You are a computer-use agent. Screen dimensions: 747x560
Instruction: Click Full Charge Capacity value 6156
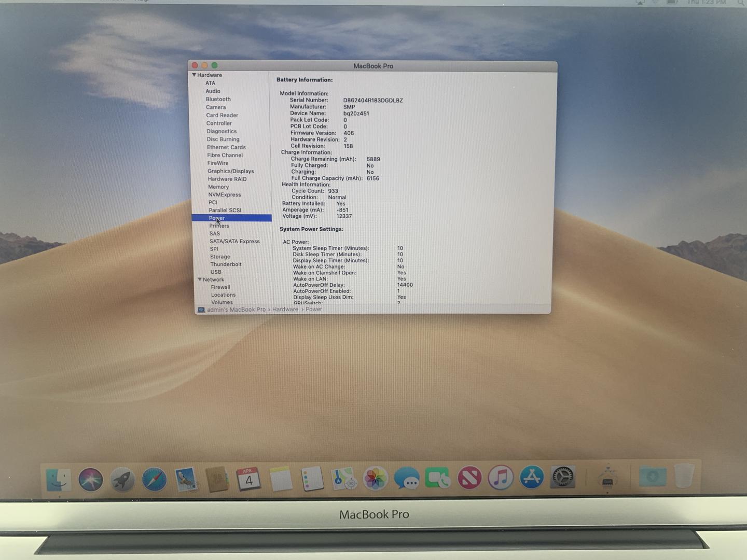[373, 178]
